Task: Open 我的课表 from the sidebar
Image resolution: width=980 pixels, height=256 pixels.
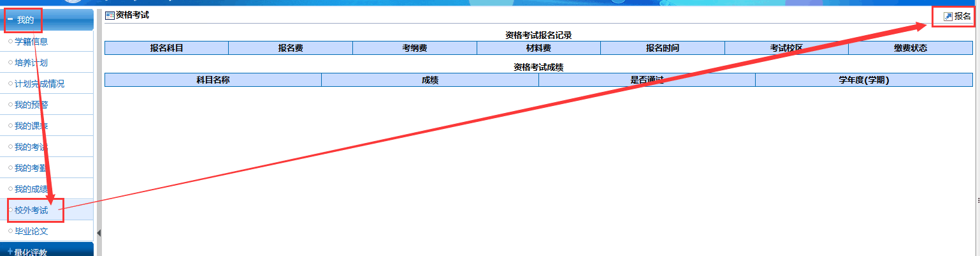Action: click(31, 126)
